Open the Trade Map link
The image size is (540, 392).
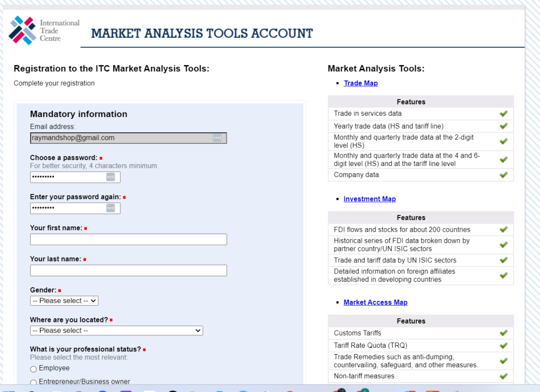pyautogui.click(x=361, y=83)
